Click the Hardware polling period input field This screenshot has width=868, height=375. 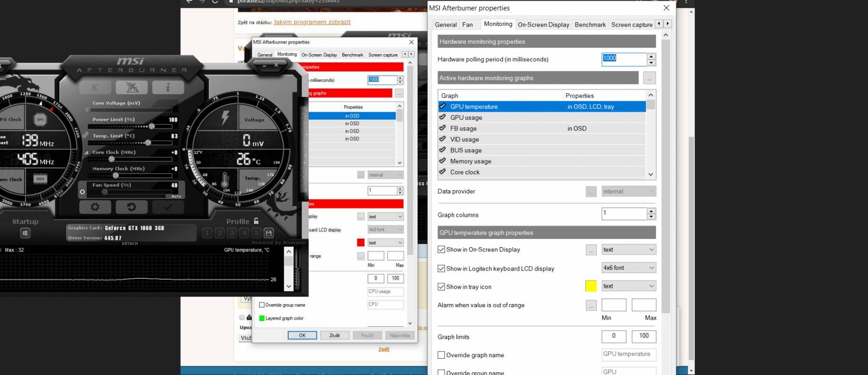tap(624, 59)
